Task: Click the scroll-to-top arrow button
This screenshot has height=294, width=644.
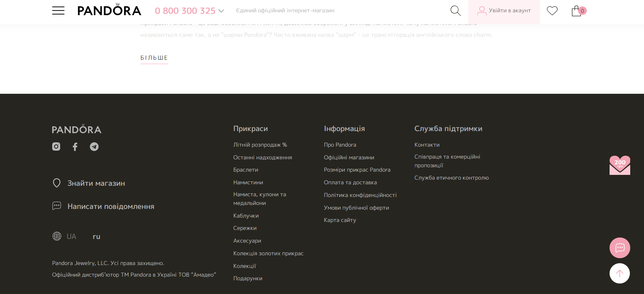Action: (619, 273)
